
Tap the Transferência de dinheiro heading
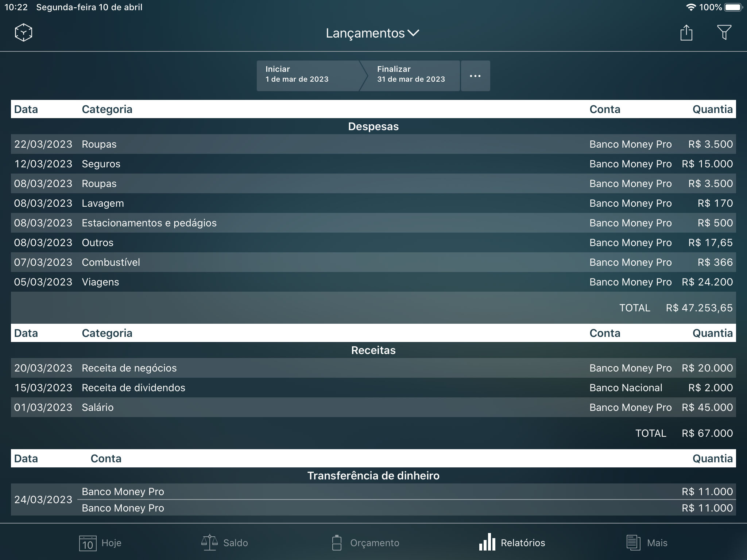(373, 476)
